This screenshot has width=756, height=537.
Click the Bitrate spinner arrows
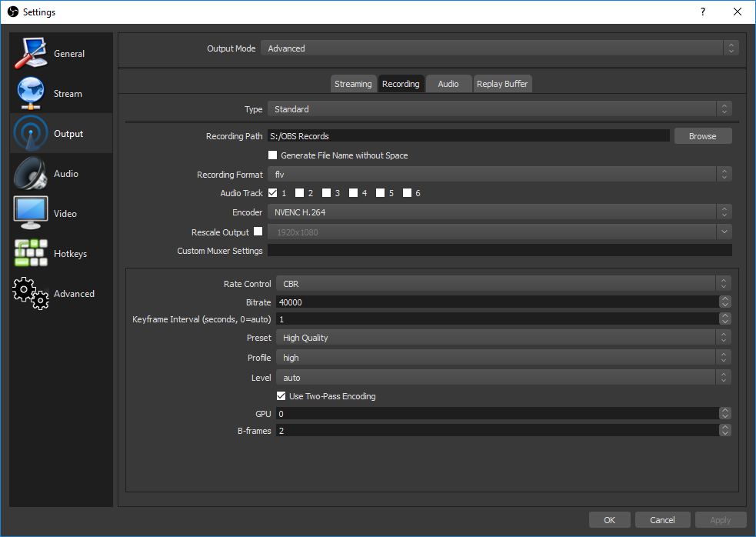tap(724, 302)
